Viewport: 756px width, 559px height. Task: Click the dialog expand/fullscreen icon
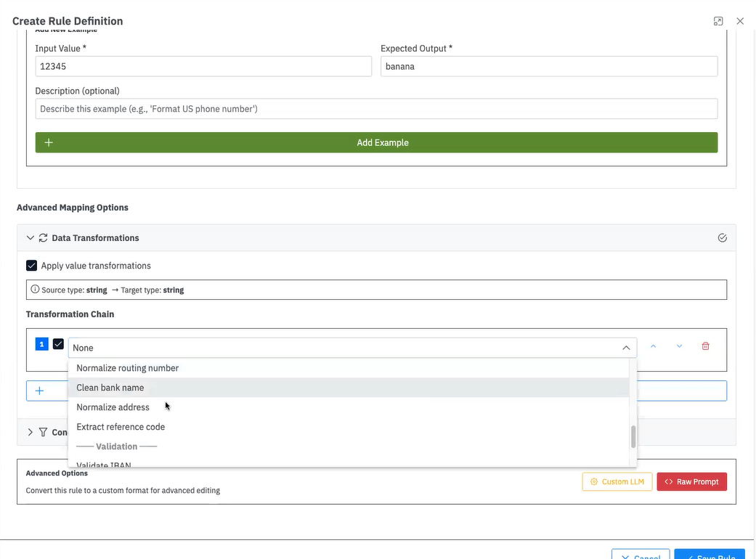(x=718, y=21)
